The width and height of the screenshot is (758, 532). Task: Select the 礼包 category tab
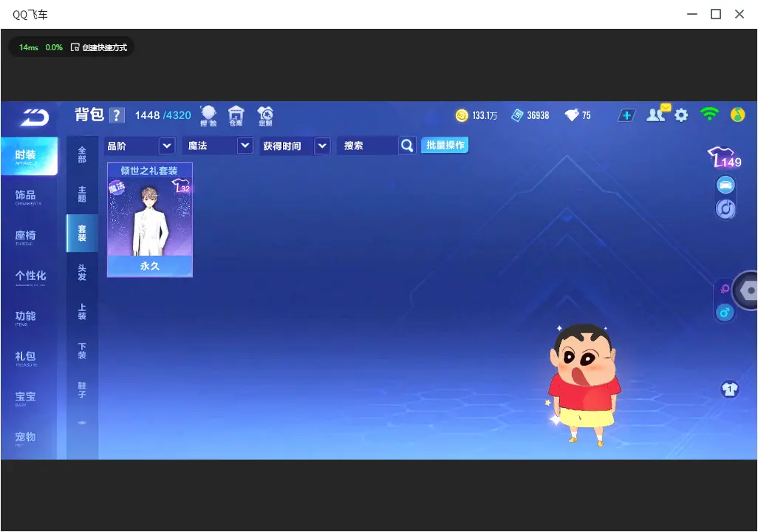28,358
